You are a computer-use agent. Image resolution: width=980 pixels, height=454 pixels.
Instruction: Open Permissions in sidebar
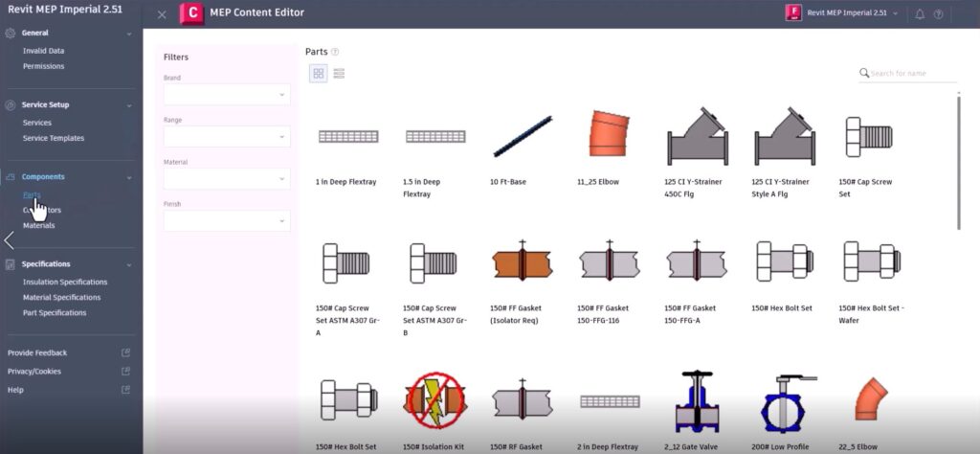click(x=44, y=66)
